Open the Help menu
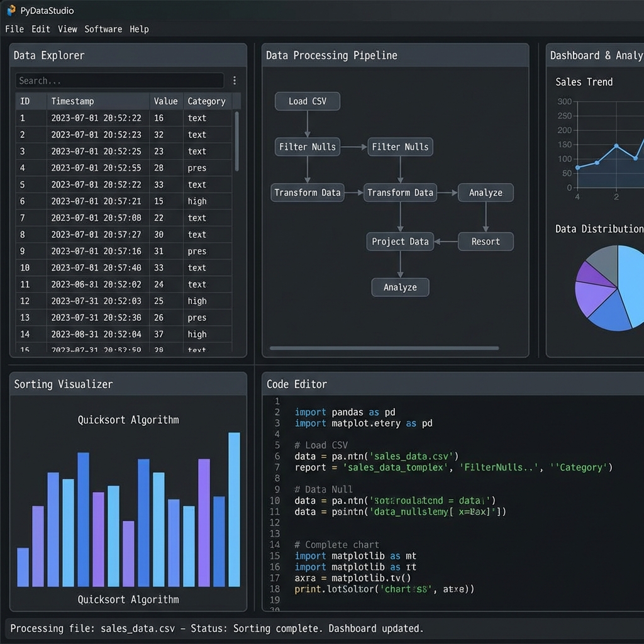The width and height of the screenshot is (644, 644). tap(139, 29)
